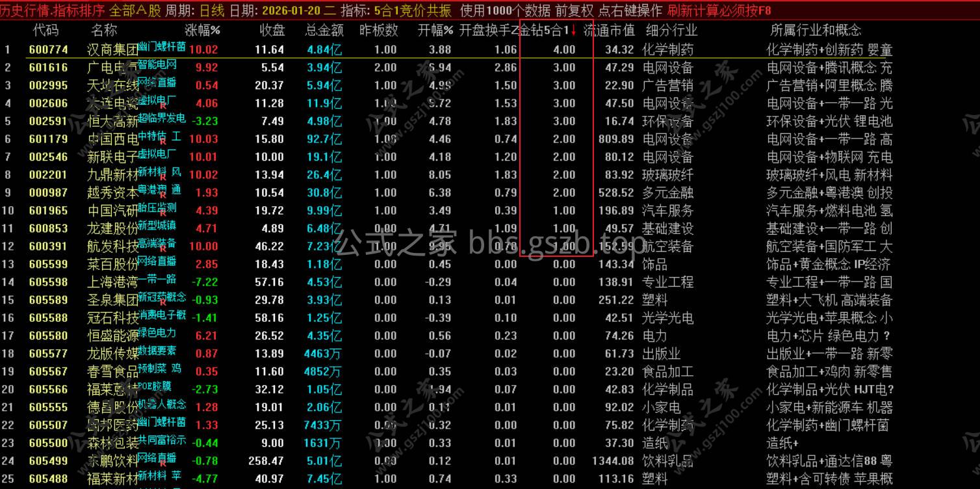980x489 pixels.
Task: Select the 恒盛能源 stock name
Action: 113,336
